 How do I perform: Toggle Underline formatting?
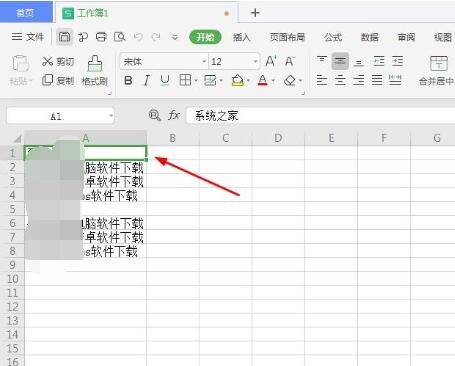pos(165,80)
